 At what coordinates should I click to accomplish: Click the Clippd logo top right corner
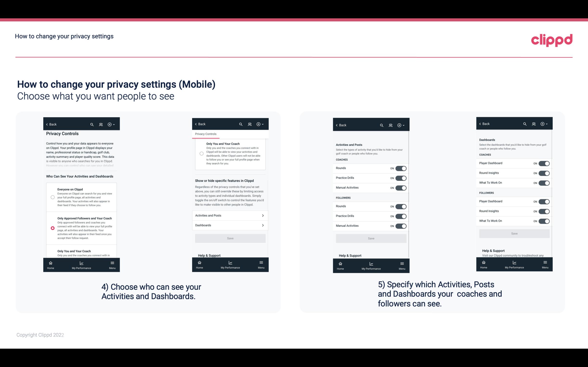pos(552,40)
